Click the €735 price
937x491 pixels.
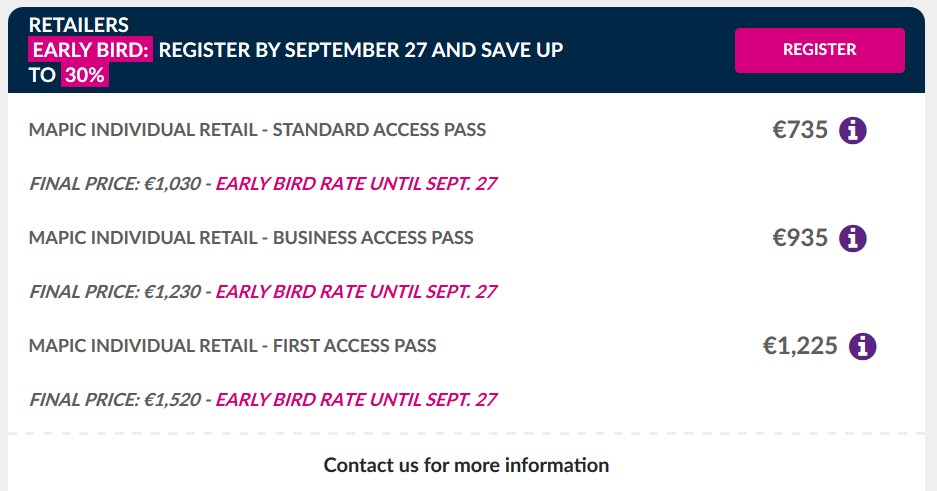click(x=800, y=130)
